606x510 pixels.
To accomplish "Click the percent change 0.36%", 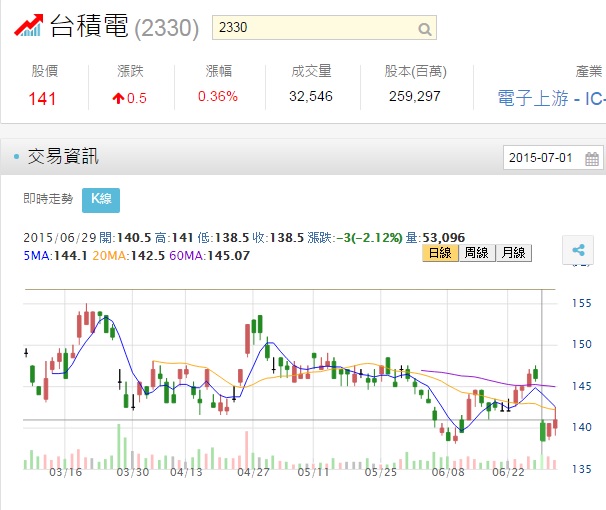I will click(x=218, y=96).
